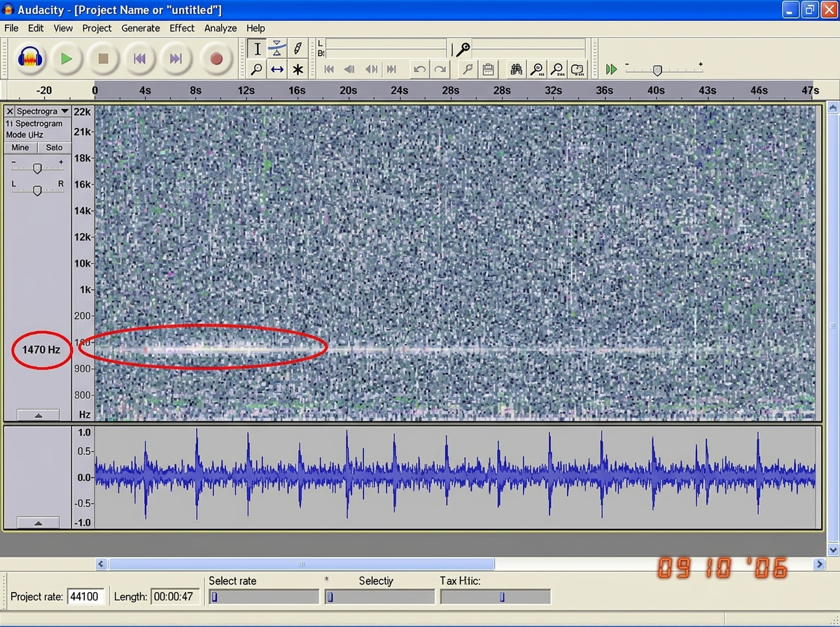
Task: Click the binoculars icon in toolbar
Action: point(517,69)
